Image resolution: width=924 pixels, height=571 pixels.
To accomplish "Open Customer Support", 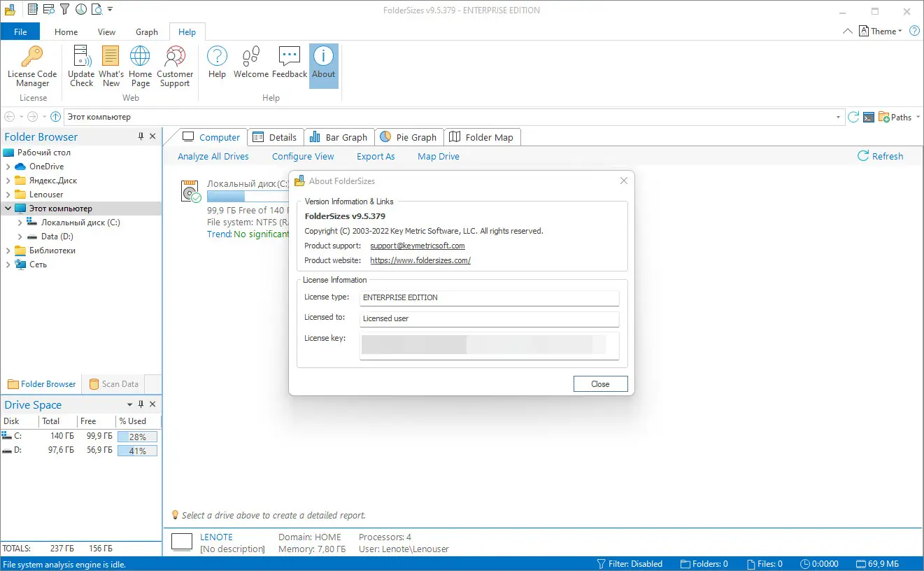I will [x=175, y=66].
